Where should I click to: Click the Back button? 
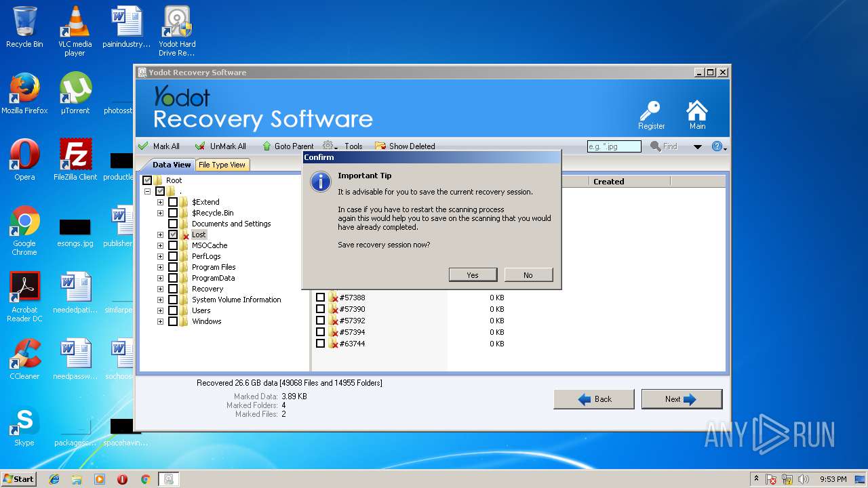(594, 399)
